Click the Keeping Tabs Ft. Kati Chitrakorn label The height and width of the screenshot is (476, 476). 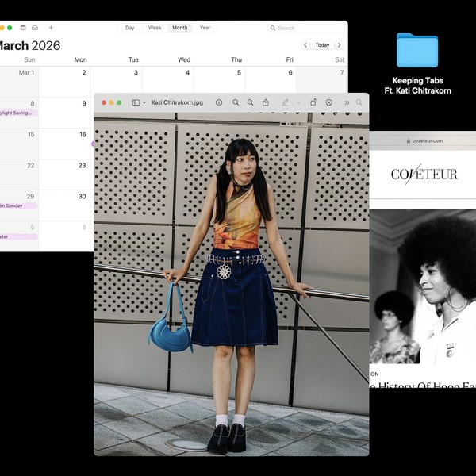click(418, 86)
